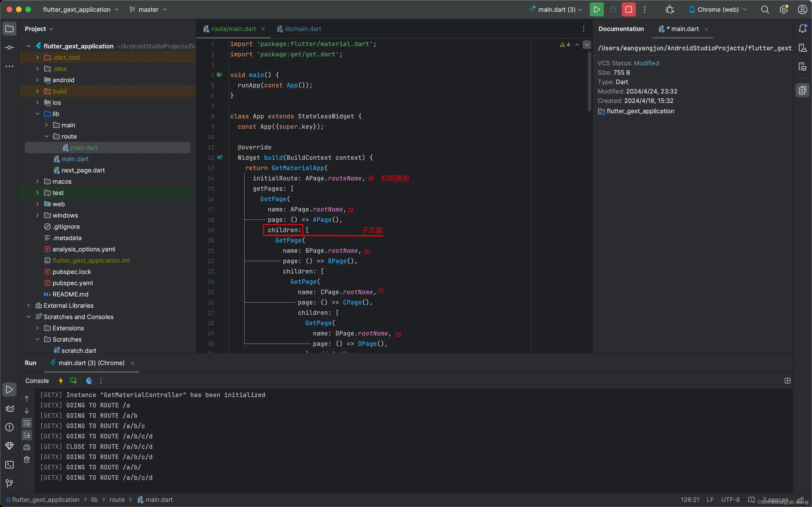Click the green Run button

[596, 9]
